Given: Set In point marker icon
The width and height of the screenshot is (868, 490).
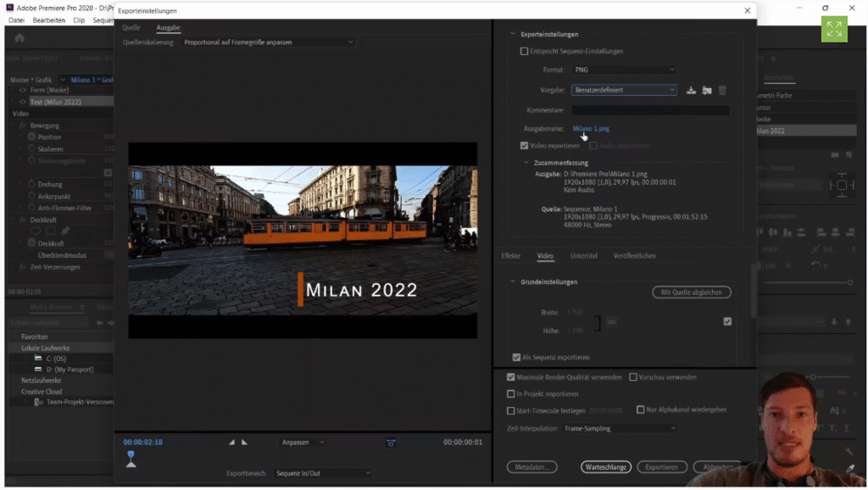Looking at the screenshot, I should [231, 443].
